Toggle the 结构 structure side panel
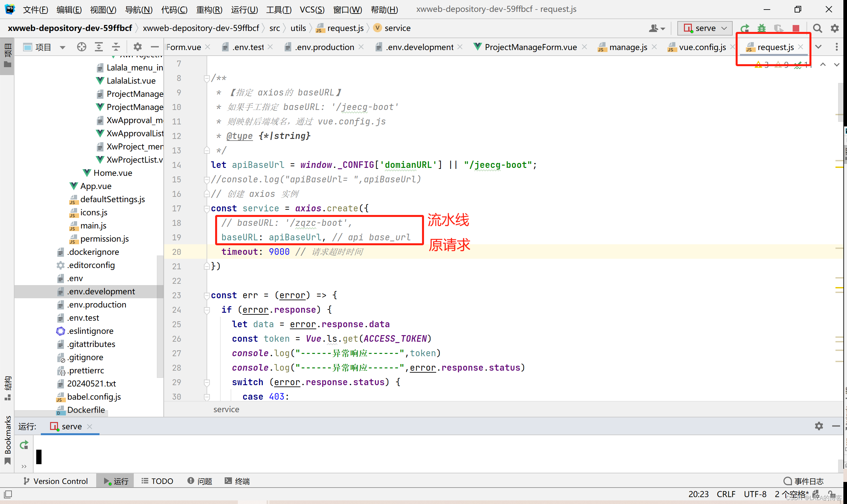 pos(8,388)
